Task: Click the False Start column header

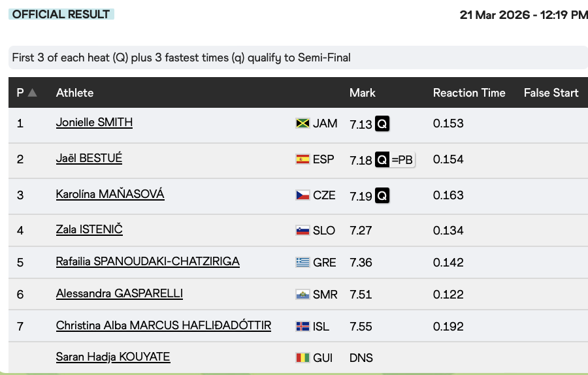Action: click(551, 93)
